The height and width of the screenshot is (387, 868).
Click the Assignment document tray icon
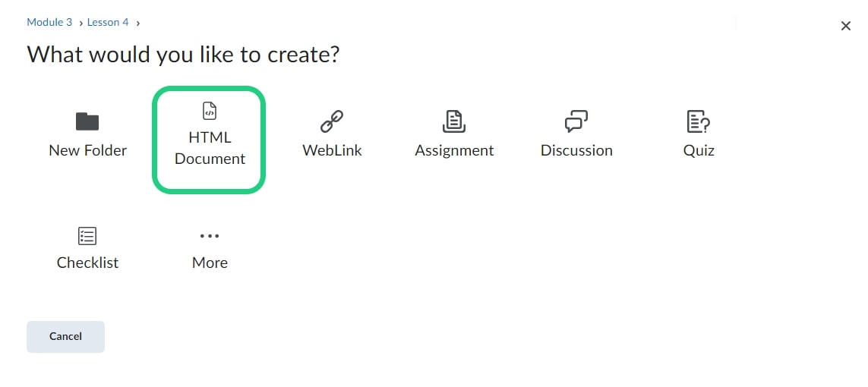point(454,121)
